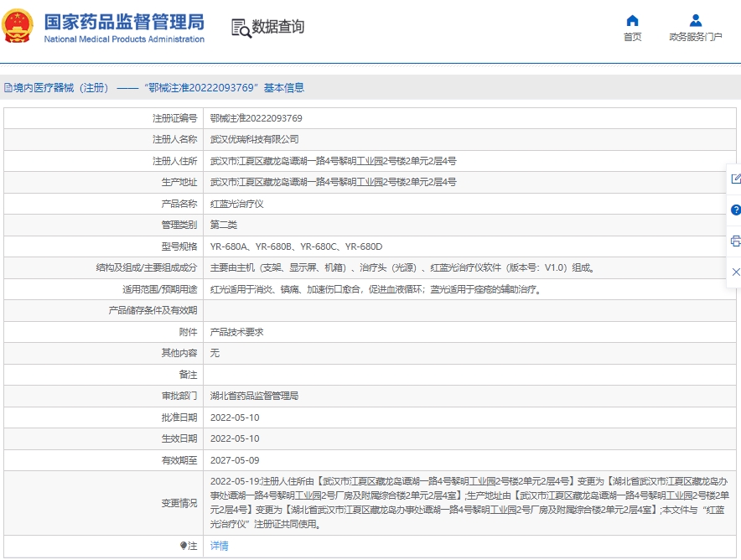Click the 变更情况 change record text
Screen dimensions: 741x560
[x=469, y=503]
